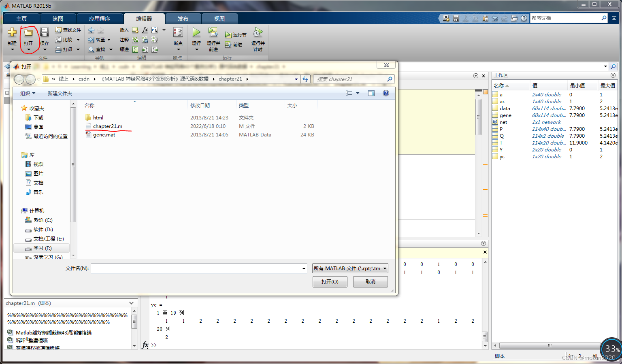Click the green Run (运行) button
Screen dimensions: 622x364
click(196, 32)
